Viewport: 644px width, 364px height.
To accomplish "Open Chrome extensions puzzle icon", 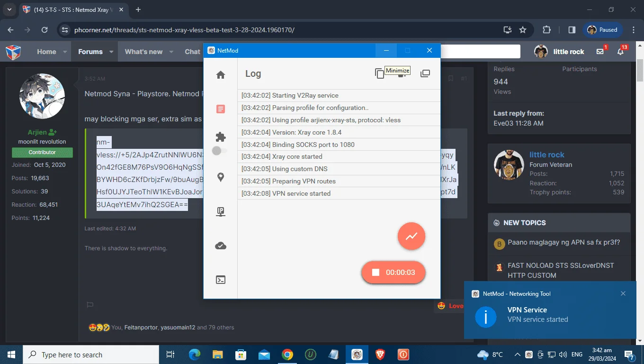I will (546, 30).
